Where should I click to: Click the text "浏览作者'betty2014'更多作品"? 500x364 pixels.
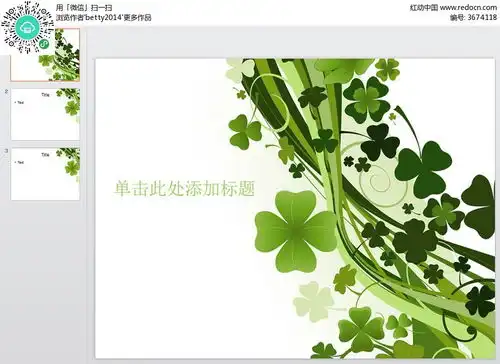(x=103, y=18)
